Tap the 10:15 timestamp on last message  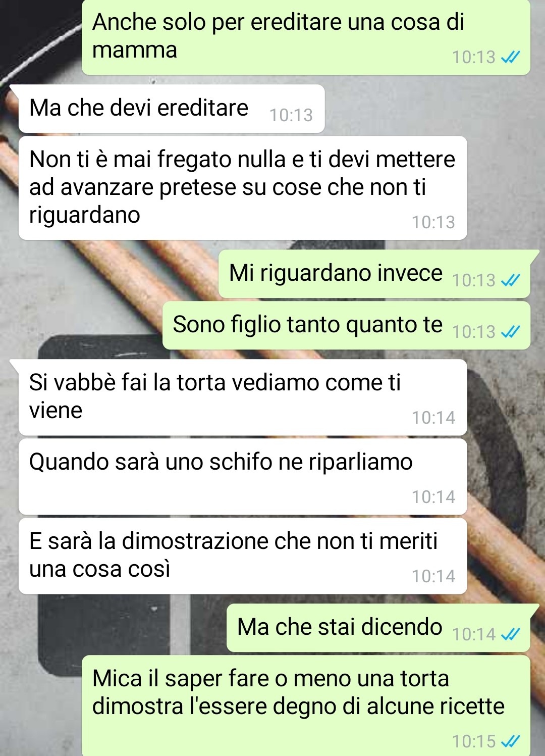(x=474, y=741)
